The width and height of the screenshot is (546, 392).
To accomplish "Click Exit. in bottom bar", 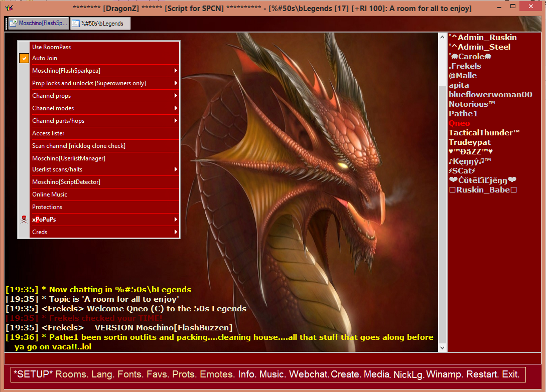I will [511, 374].
